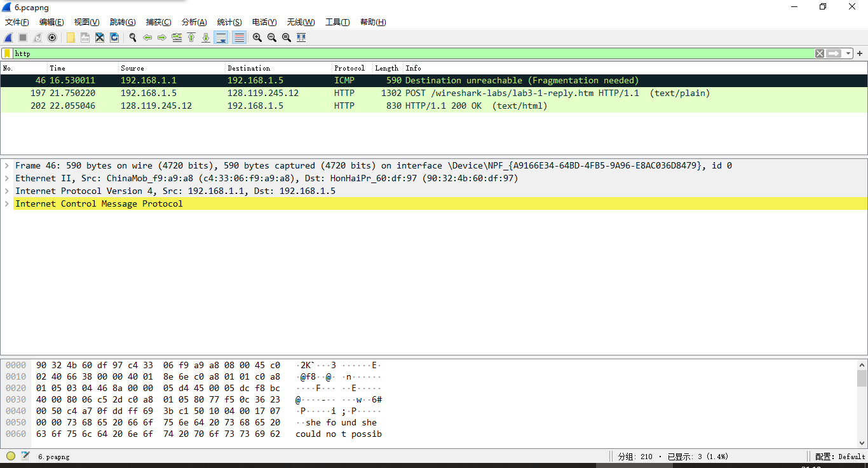Image resolution: width=868 pixels, height=468 pixels.
Task: Toggle auto-scroll during live capture
Action: pyautogui.click(x=221, y=38)
